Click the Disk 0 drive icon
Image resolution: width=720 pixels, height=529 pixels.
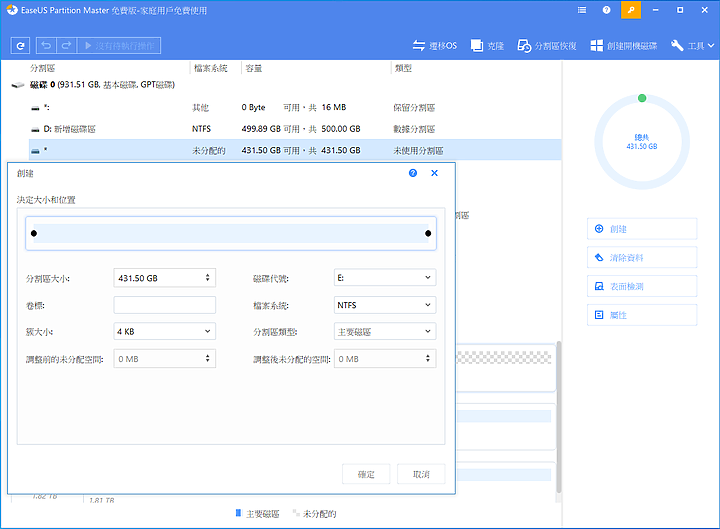[18, 85]
